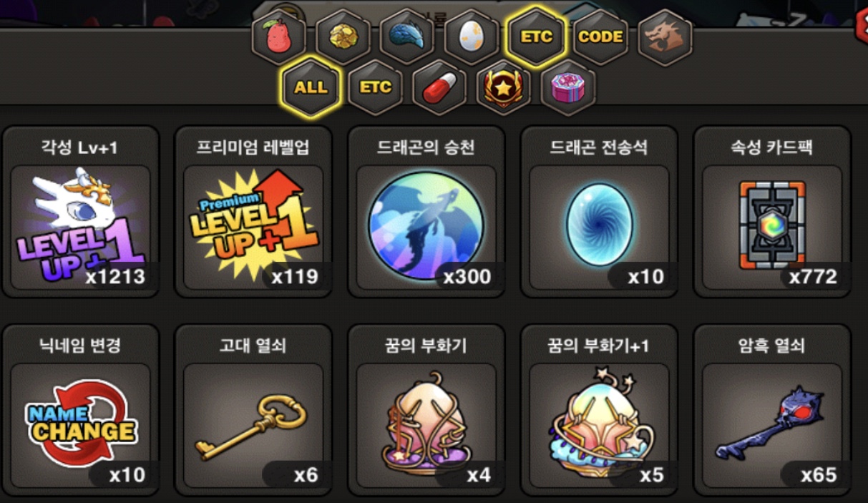
Task: Select the ETC sub-filter hexagon
Action: tap(375, 89)
